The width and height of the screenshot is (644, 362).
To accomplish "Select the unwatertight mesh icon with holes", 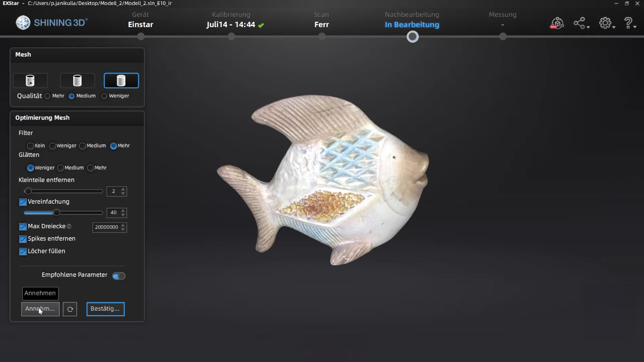I will (30, 80).
